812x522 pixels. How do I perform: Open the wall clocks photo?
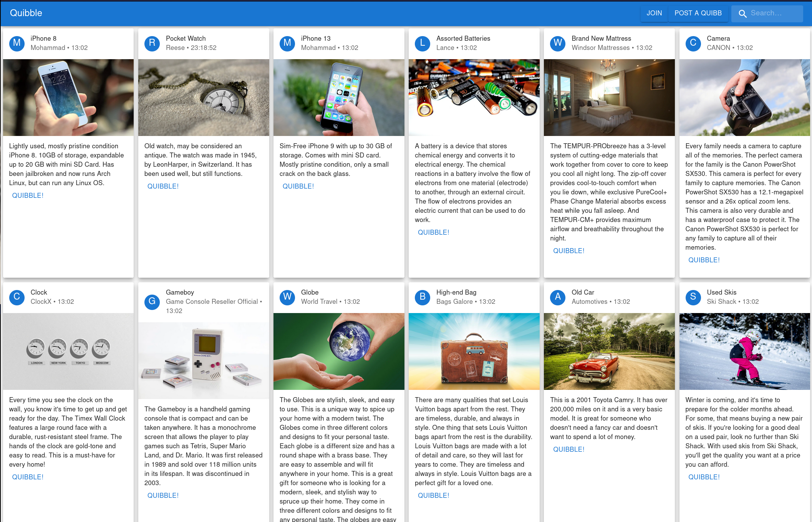[x=68, y=351]
